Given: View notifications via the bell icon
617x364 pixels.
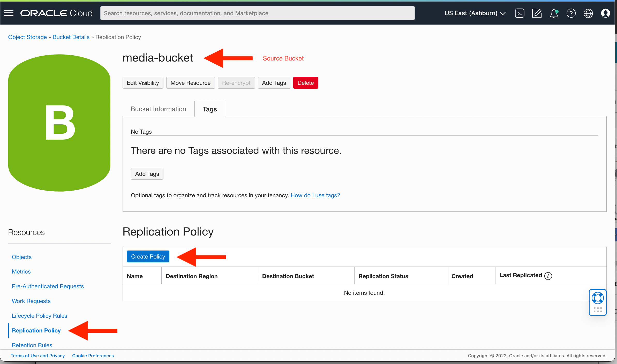Looking at the screenshot, I should click(x=554, y=13).
